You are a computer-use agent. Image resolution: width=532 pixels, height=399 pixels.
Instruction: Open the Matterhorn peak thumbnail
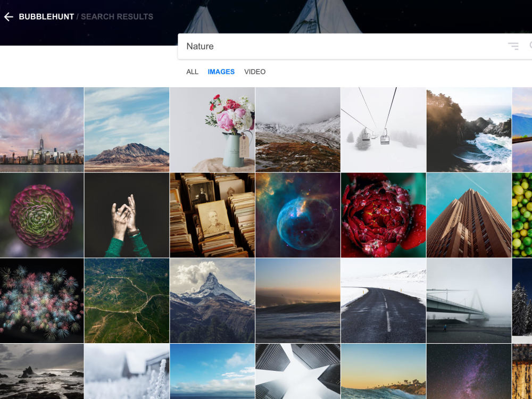click(x=212, y=301)
